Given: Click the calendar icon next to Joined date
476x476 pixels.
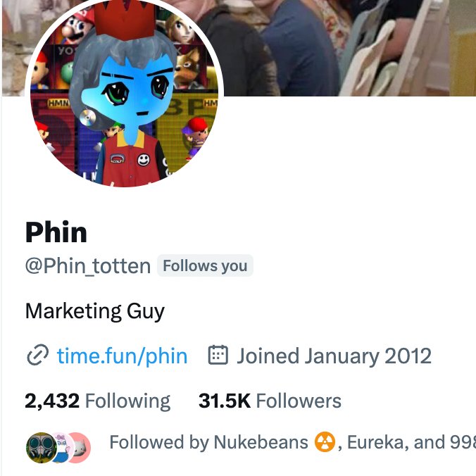Looking at the screenshot, I should (x=218, y=355).
